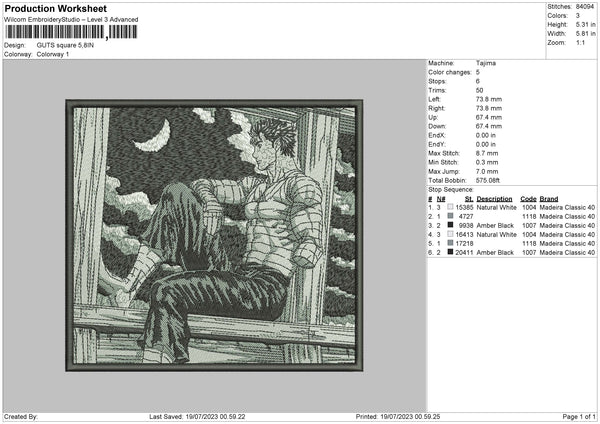The image size is (600, 424).
Task: Click the Code column header
Action: pyautogui.click(x=528, y=199)
